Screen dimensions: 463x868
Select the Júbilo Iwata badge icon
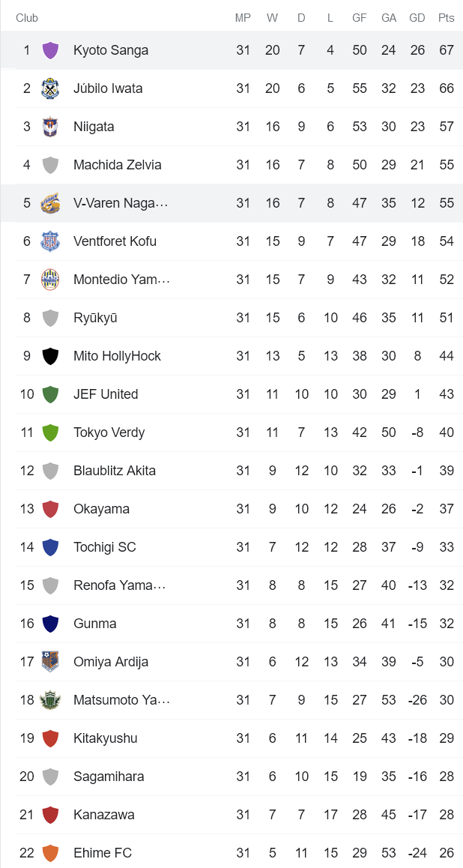click(51, 88)
